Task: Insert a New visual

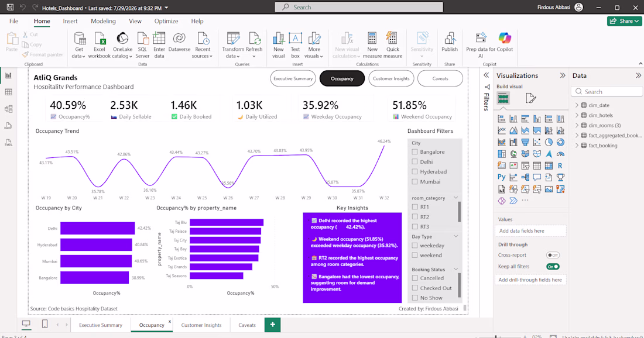Action: pyautogui.click(x=279, y=45)
